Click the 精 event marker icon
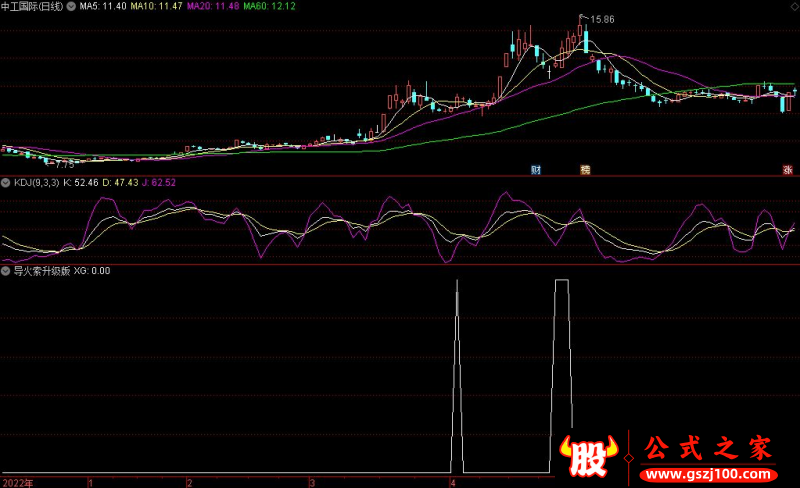The image size is (800, 488). pyautogui.click(x=586, y=170)
